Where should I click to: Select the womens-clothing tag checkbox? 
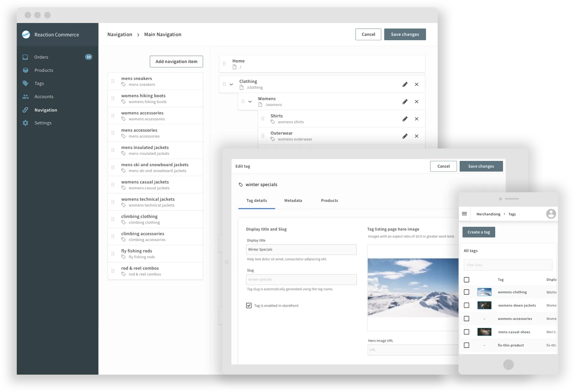[467, 292]
